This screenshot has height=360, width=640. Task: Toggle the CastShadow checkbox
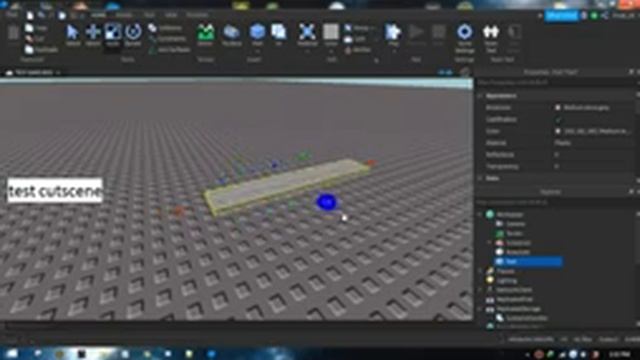558,120
